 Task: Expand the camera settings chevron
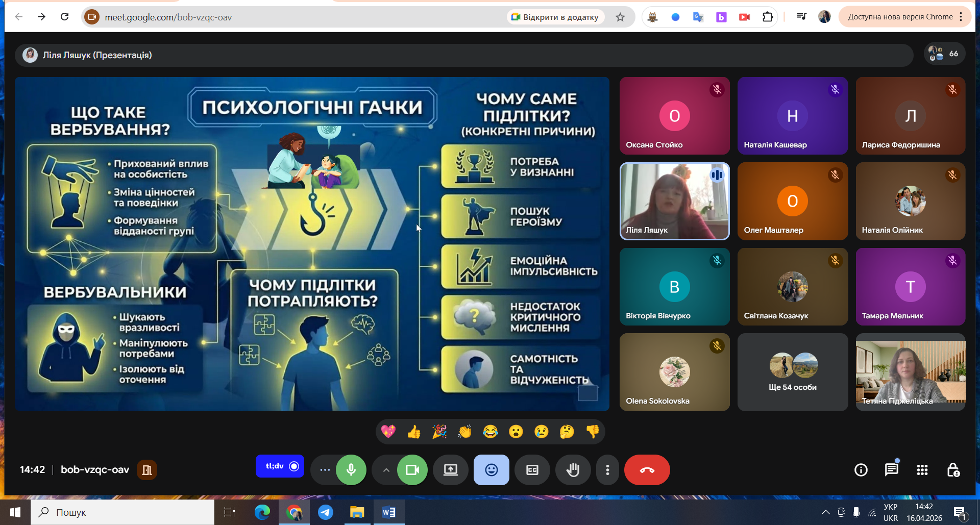386,470
